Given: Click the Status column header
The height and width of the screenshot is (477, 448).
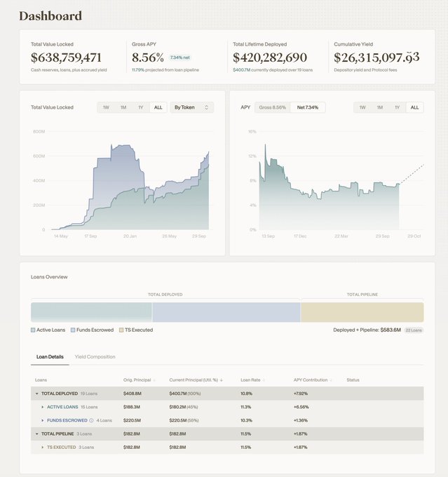Looking at the screenshot, I should click(353, 380).
